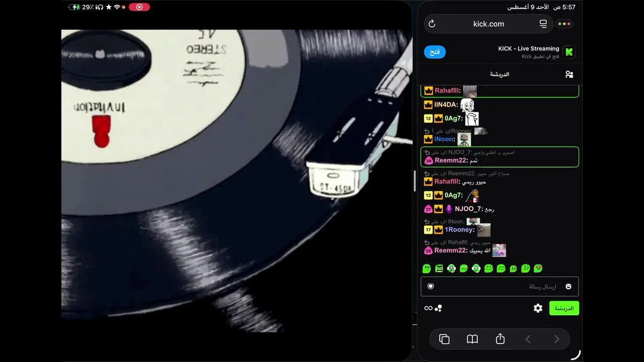The width and height of the screenshot is (644, 362).
Task: Open the emoji picker in the message box
Action: click(x=569, y=286)
